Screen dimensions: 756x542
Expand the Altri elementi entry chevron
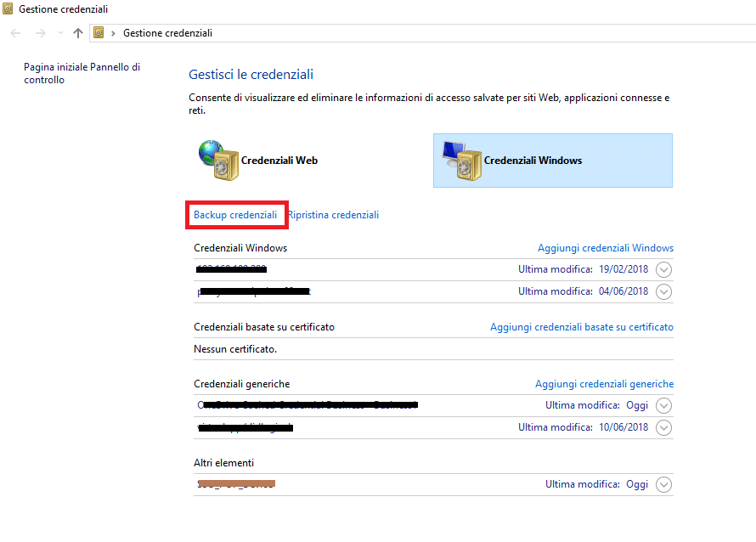[x=664, y=484]
